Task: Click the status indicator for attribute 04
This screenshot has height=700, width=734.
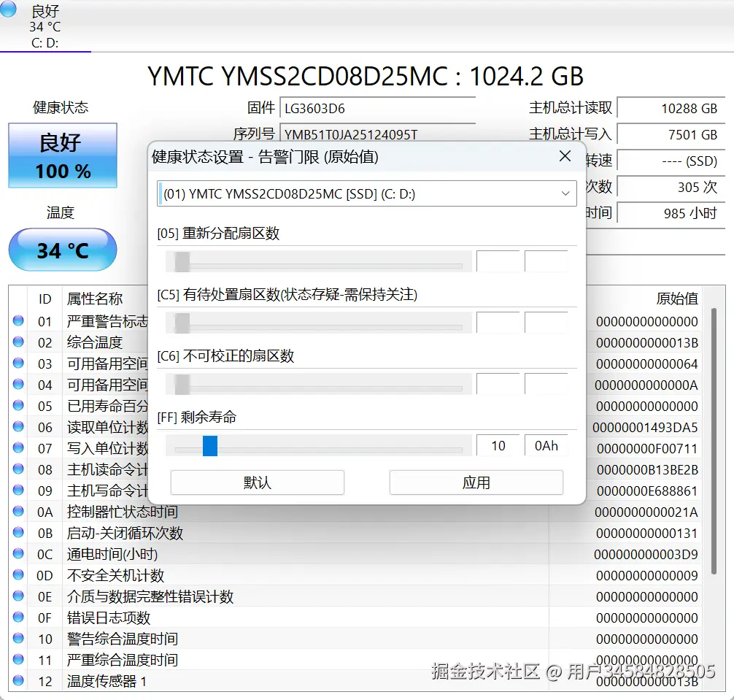Action: click(x=18, y=384)
